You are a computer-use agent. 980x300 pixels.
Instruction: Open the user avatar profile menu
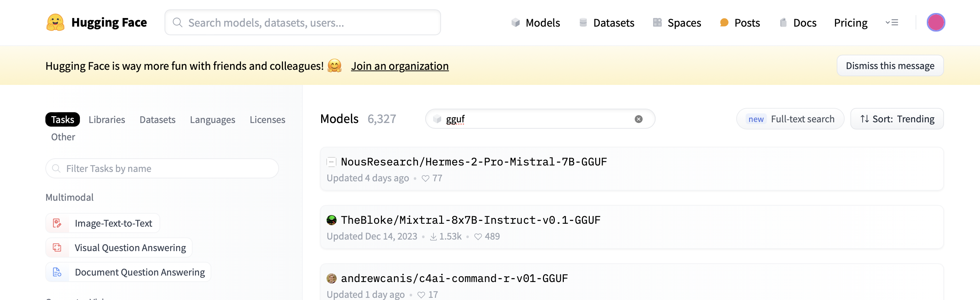(x=935, y=22)
